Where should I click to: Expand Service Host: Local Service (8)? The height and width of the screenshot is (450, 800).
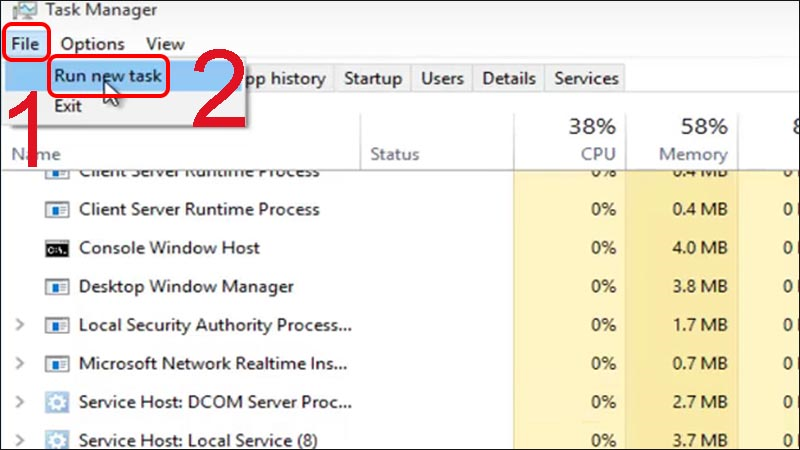tap(19, 439)
